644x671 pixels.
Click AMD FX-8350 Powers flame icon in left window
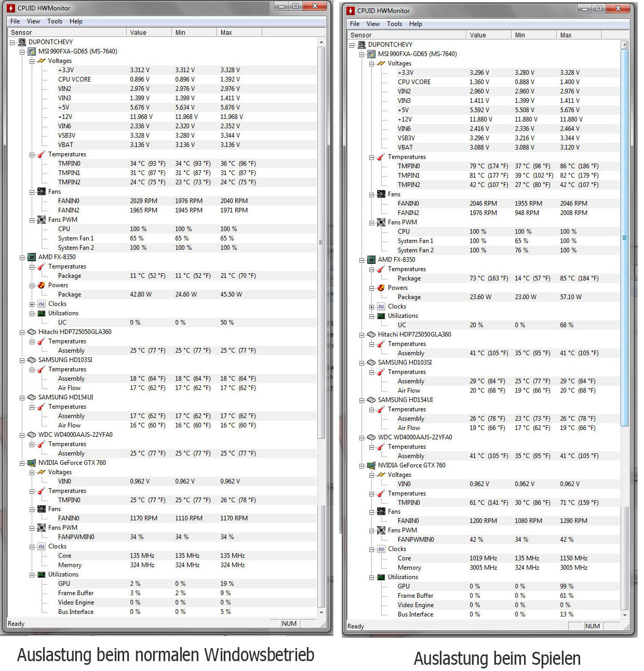(x=42, y=285)
